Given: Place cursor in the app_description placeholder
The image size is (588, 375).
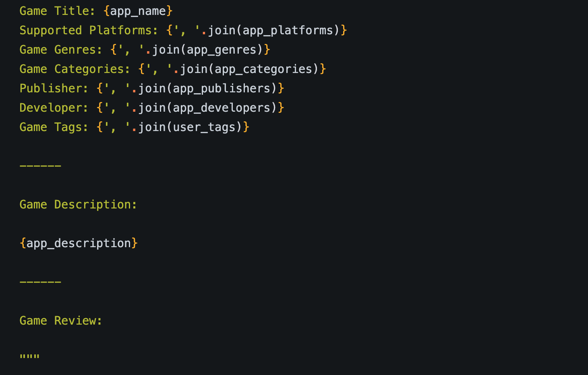Looking at the screenshot, I should (x=79, y=243).
